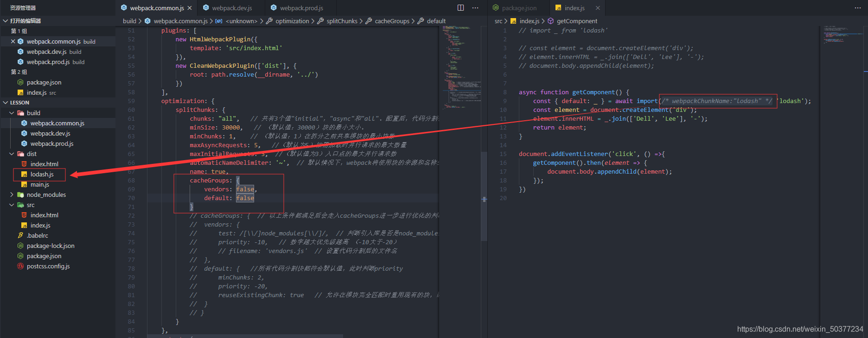The height and width of the screenshot is (338, 868).
Task: Click the left editor vertical scrollbar
Action: pyautogui.click(x=484, y=195)
